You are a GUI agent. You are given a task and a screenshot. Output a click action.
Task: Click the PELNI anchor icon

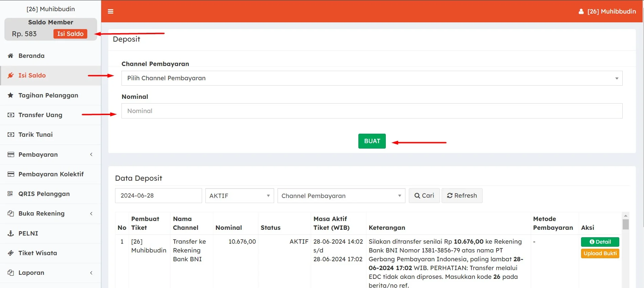10,234
